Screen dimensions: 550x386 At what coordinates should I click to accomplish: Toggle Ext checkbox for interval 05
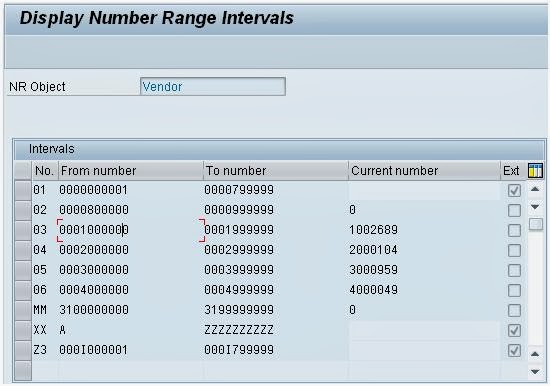tap(514, 271)
